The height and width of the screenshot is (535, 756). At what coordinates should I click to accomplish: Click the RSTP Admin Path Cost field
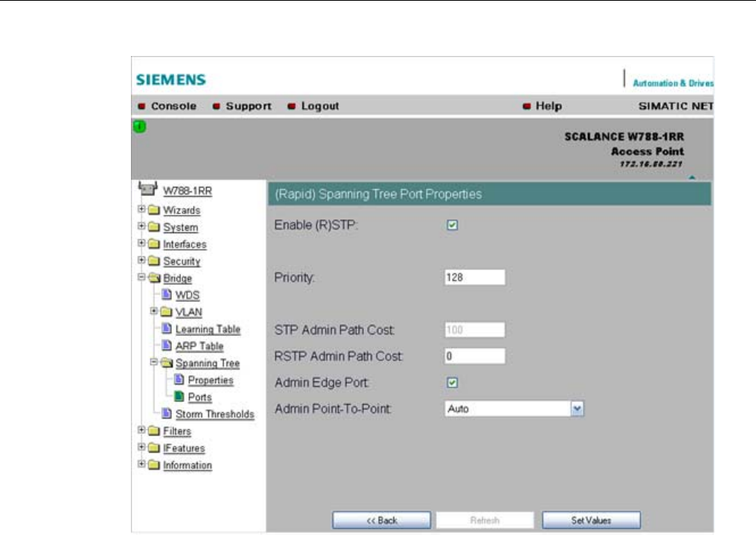474,356
